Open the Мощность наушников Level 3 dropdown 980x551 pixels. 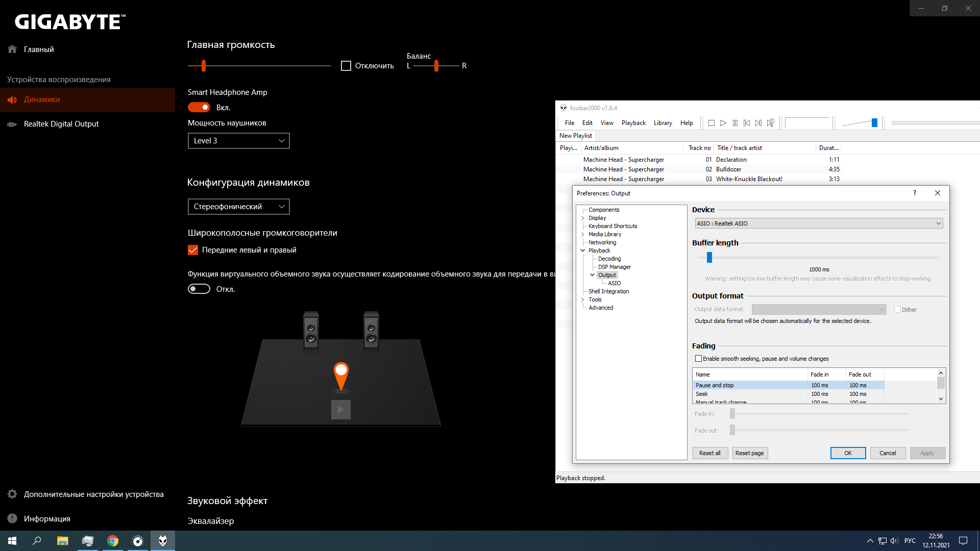pyautogui.click(x=238, y=141)
